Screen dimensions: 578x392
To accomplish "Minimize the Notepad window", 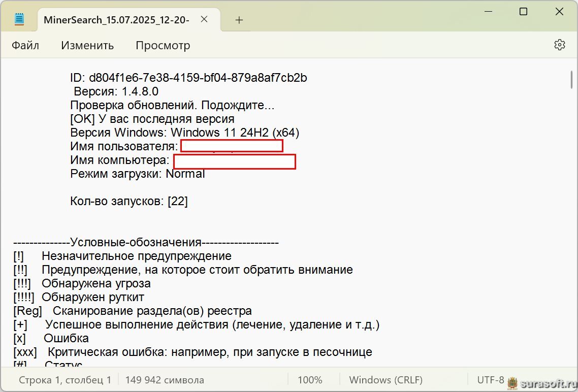I will (x=489, y=11).
